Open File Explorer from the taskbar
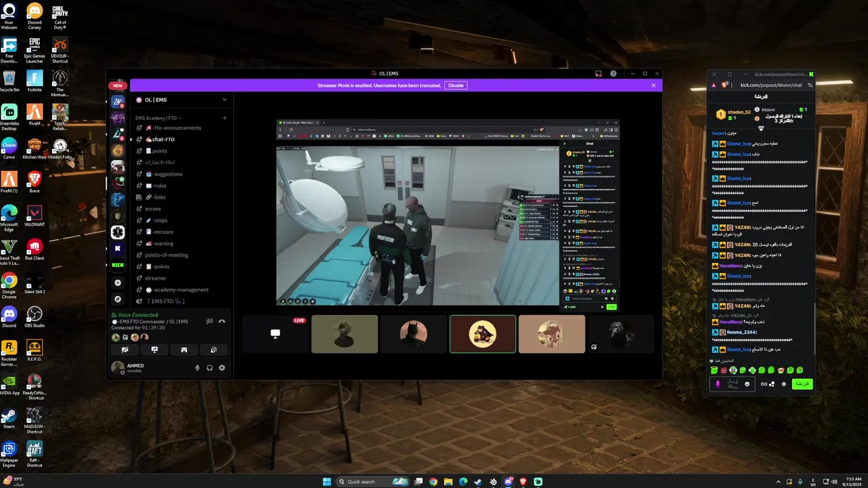This screenshot has height=488, width=868. click(x=448, y=482)
